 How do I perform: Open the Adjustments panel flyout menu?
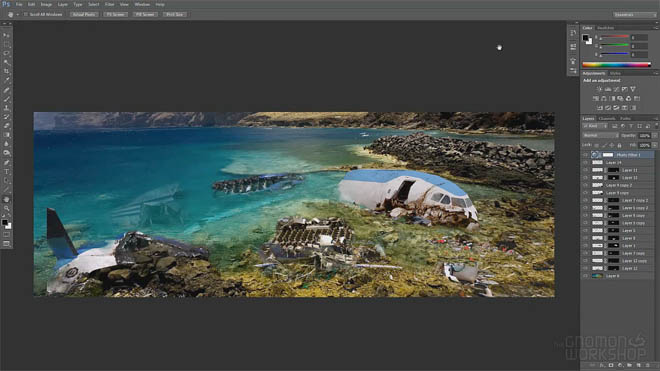(x=656, y=73)
